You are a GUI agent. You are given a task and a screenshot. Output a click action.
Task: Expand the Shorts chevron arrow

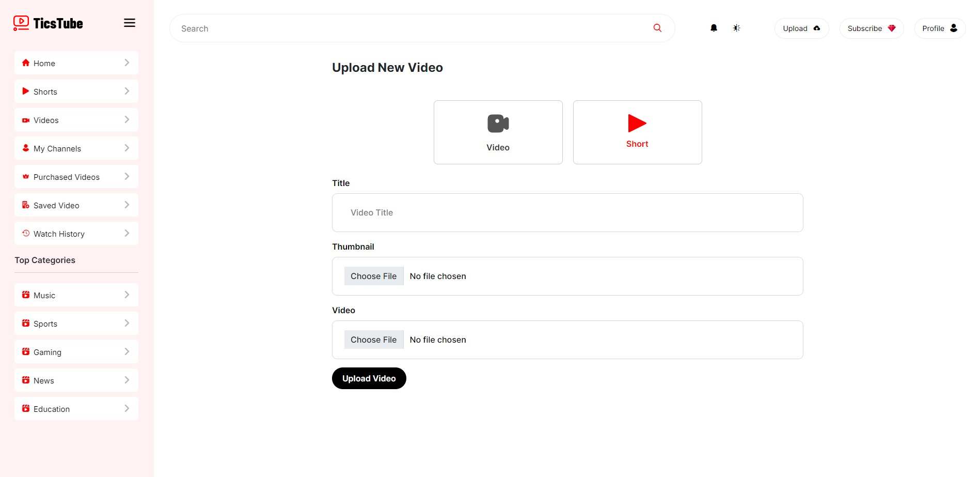tap(127, 91)
